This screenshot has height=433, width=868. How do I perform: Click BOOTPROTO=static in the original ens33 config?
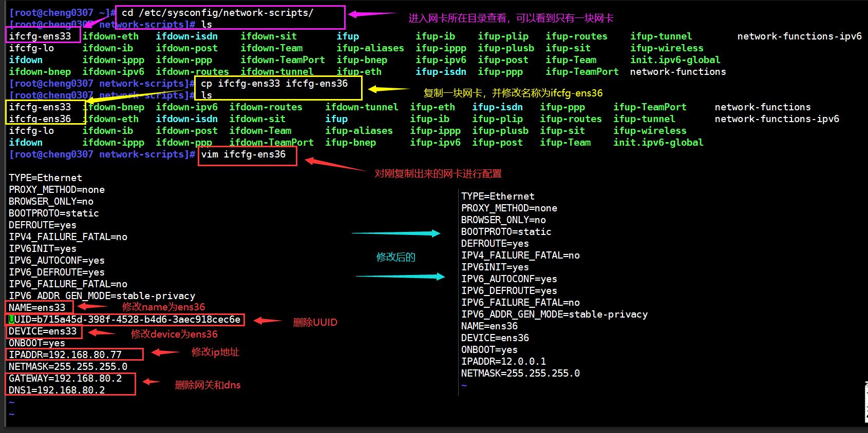[x=54, y=213]
